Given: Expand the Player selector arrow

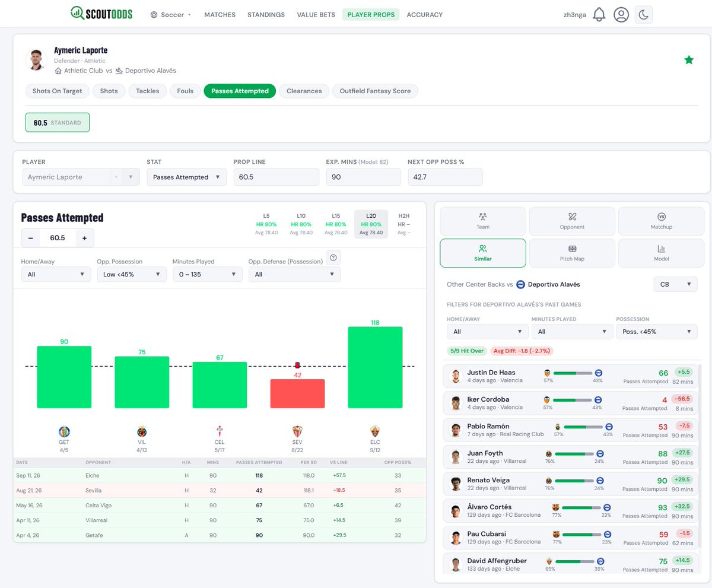Looking at the screenshot, I should (x=131, y=177).
